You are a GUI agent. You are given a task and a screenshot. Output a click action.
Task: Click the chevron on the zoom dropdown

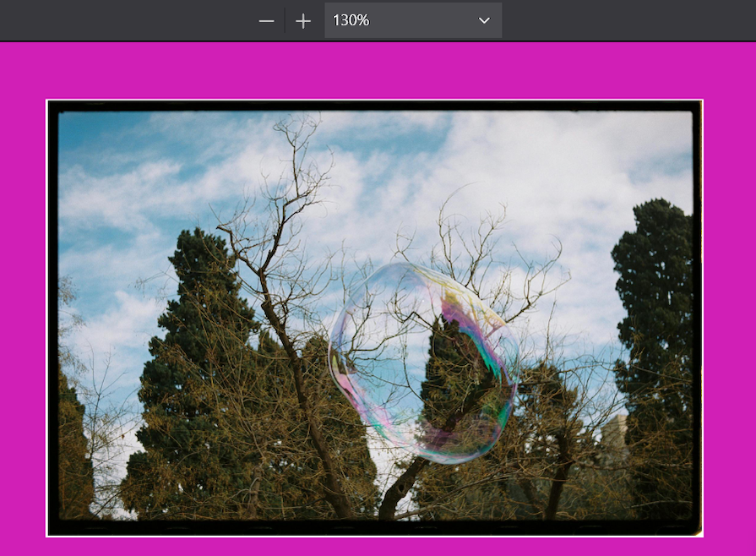point(482,19)
